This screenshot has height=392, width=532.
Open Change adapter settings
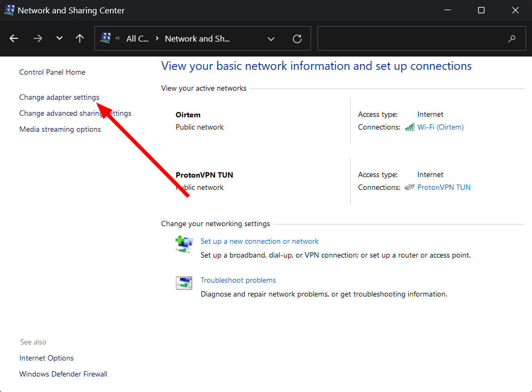coord(59,97)
